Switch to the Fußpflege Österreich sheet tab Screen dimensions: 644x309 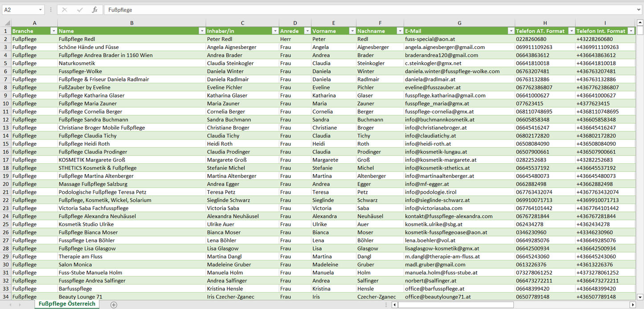(67, 304)
